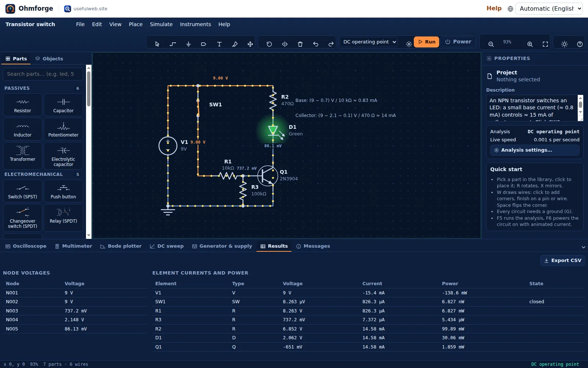This screenshot has width=588, height=368.
Task: Click the orange Run button
Action: [427, 42]
